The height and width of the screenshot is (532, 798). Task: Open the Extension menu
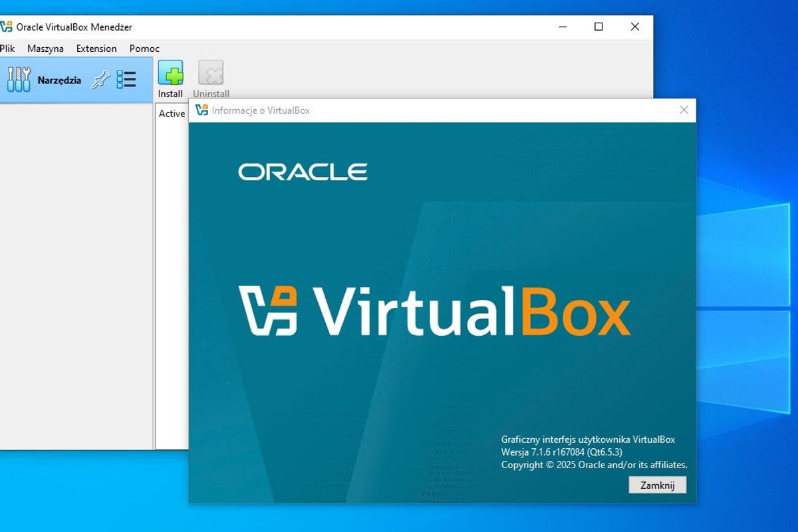point(96,48)
